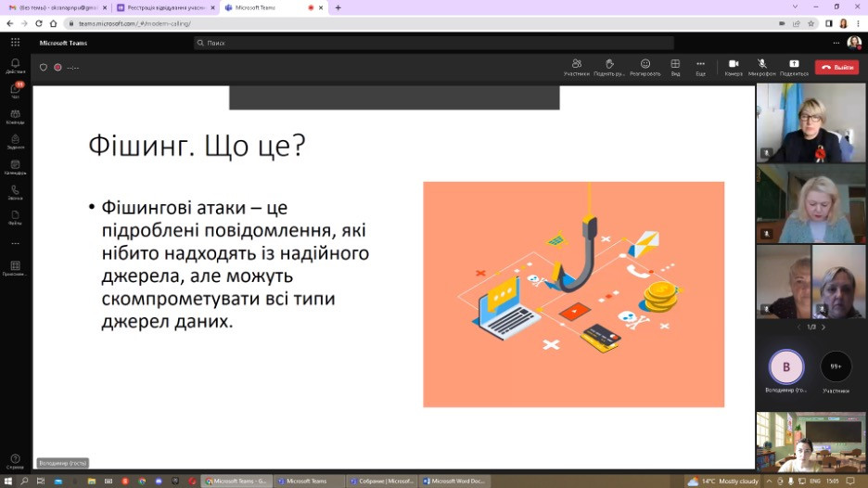The height and width of the screenshot is (488, 868).
Task: Share content via Поделиться button
Action: click(x=794, y=67)
